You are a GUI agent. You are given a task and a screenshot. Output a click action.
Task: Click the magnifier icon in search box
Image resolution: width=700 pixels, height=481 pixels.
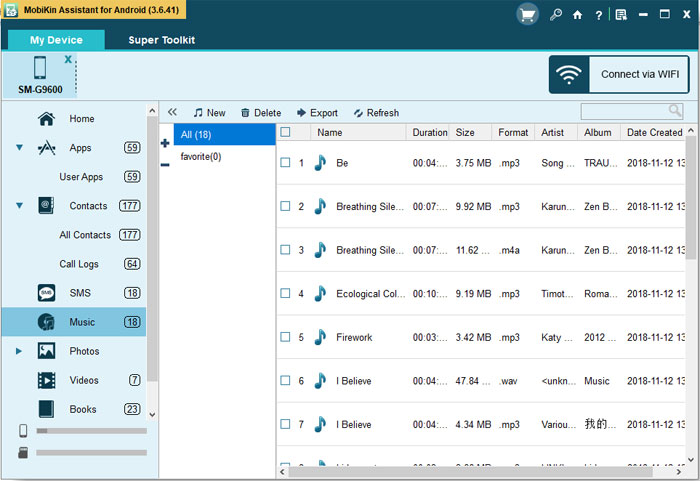click(675, 112)
